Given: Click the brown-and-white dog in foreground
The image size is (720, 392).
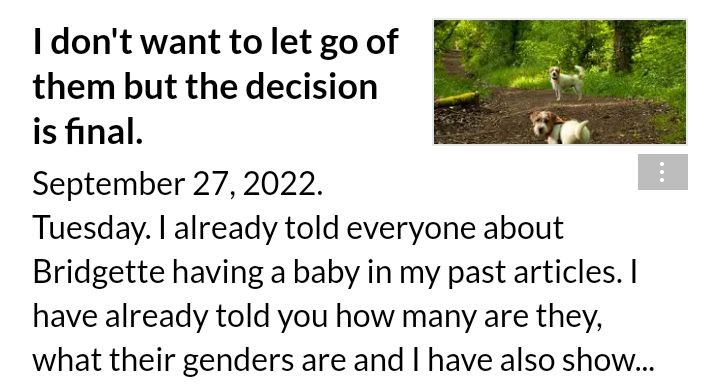Looking at the screenshot, I should [x=559, y=128].
